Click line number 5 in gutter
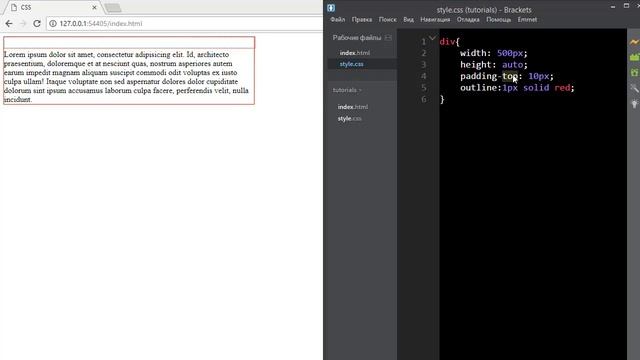The width and height of the screenshot is (640, 360). click(424, 87)
